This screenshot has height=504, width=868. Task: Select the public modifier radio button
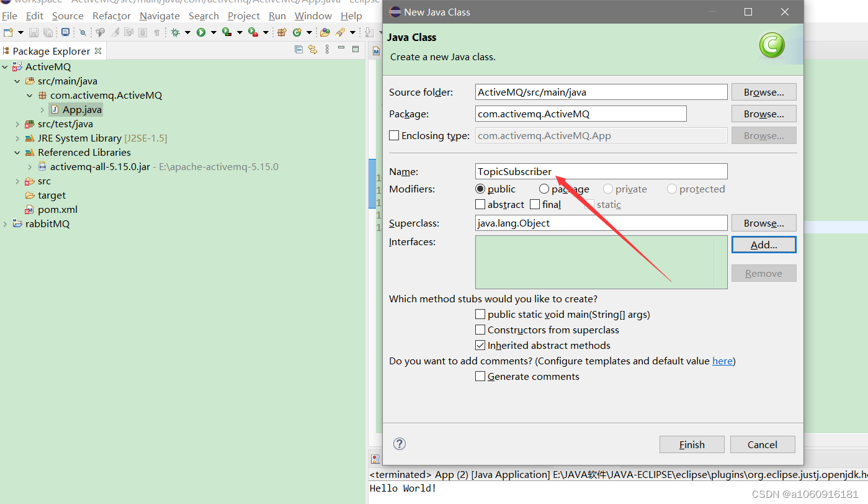pyautogui.click(x=480, y=189)
